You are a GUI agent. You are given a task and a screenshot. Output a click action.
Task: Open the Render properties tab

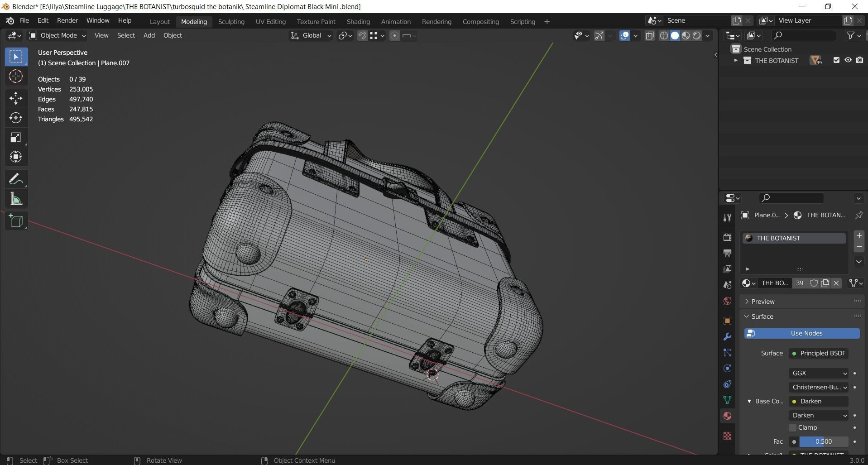pyautogui.click(x=727, y=237)
